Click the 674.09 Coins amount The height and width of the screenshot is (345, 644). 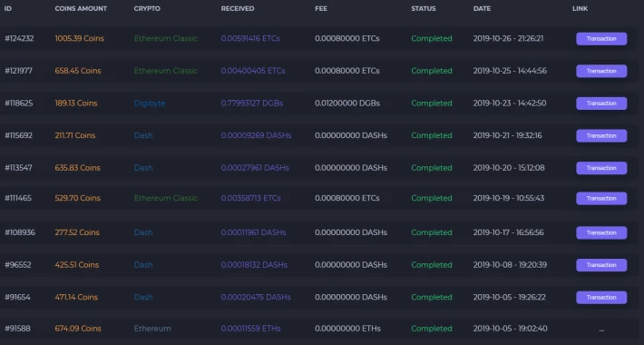[x=78, y=329]
